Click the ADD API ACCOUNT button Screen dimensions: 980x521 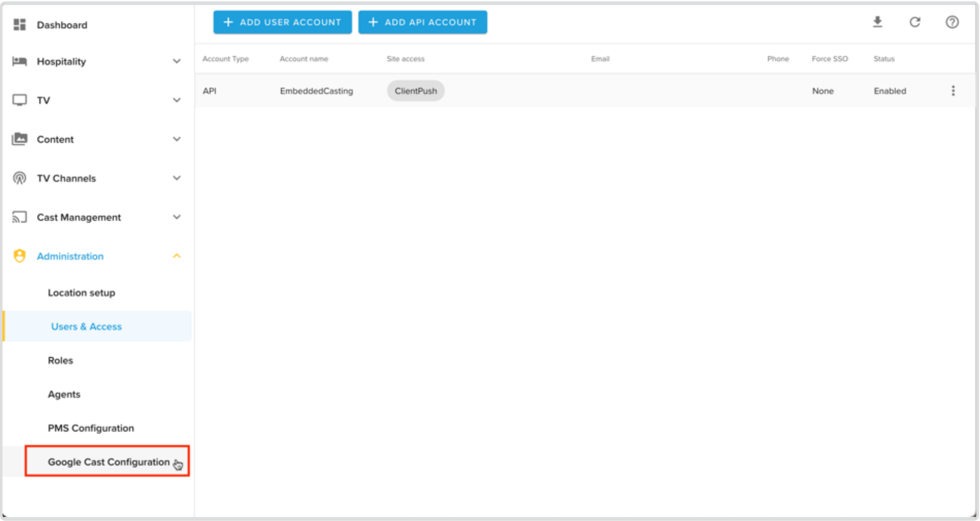tap(422, 22)
